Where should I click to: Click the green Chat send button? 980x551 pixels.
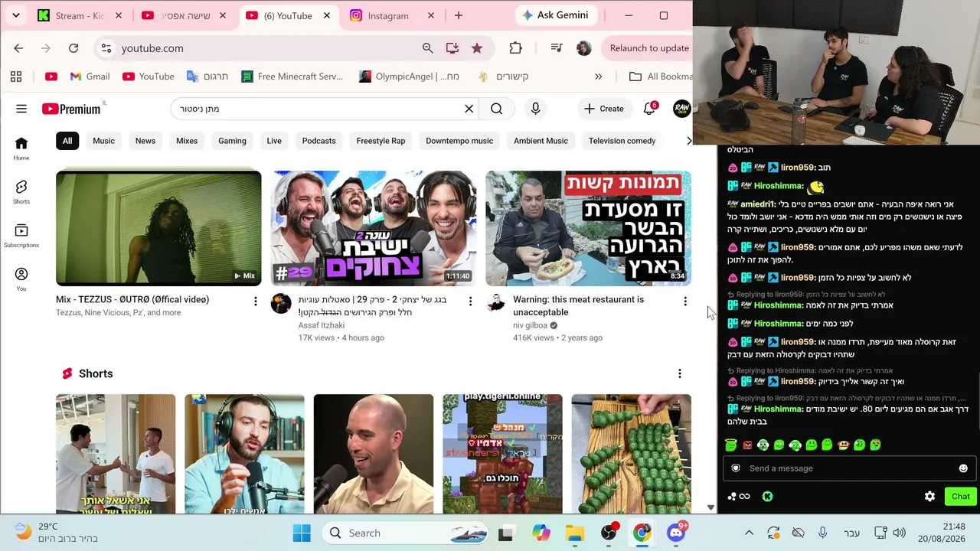[x=960, y=497]
